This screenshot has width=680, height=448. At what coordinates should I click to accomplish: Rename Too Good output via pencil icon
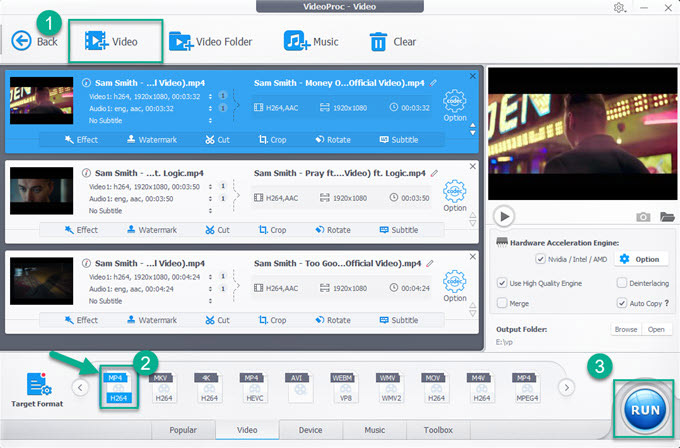tap(430, 263)
